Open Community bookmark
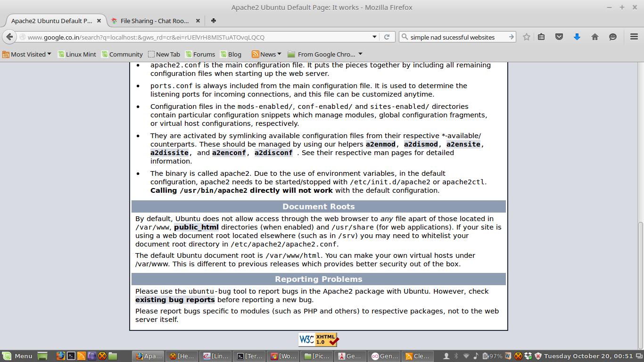The image size is (644, 362). pyautogui.click(x=122, y=54)
